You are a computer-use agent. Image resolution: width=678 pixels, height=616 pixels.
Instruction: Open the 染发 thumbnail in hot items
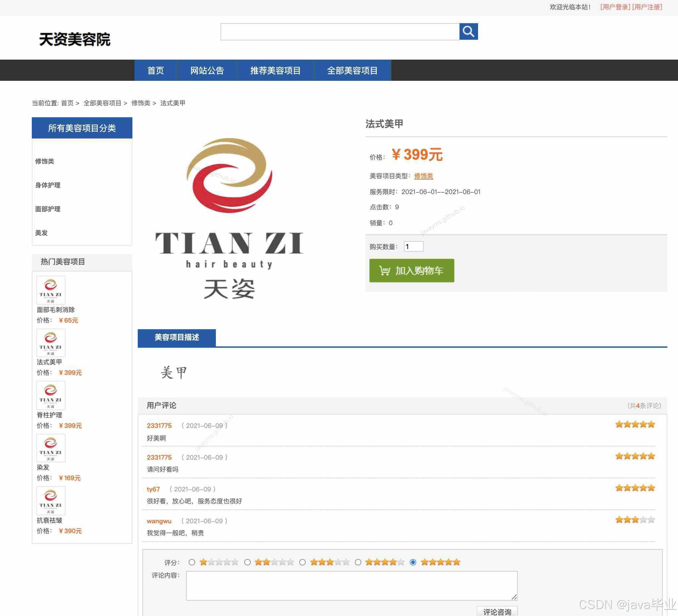coord(51,448)
